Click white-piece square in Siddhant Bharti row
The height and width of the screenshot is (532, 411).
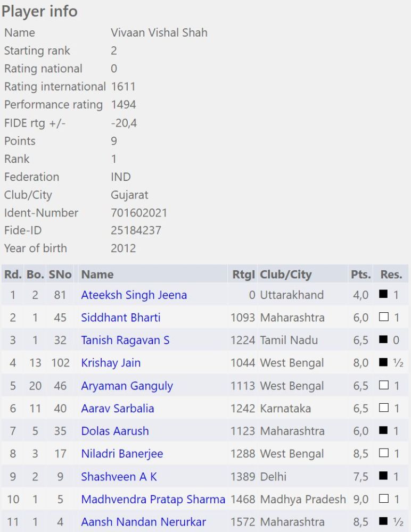click(383, 317)
